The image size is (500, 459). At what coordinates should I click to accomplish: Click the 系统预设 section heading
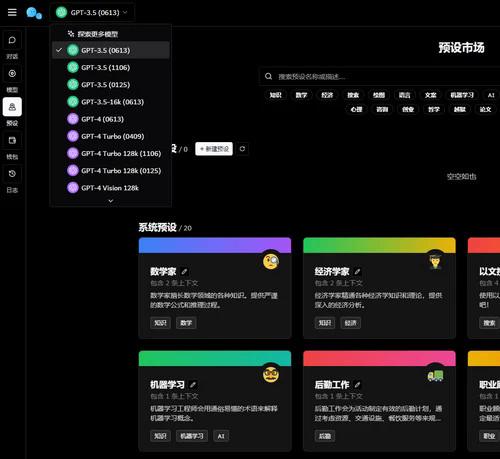157,228
